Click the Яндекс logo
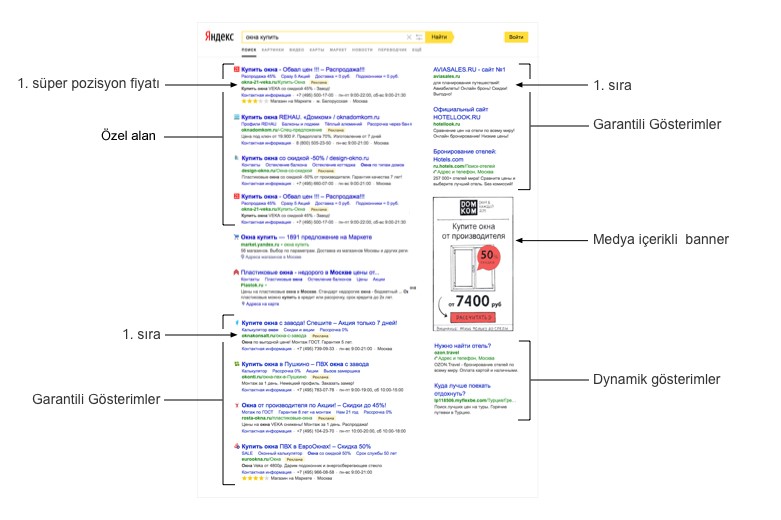 tap(219, 36)
